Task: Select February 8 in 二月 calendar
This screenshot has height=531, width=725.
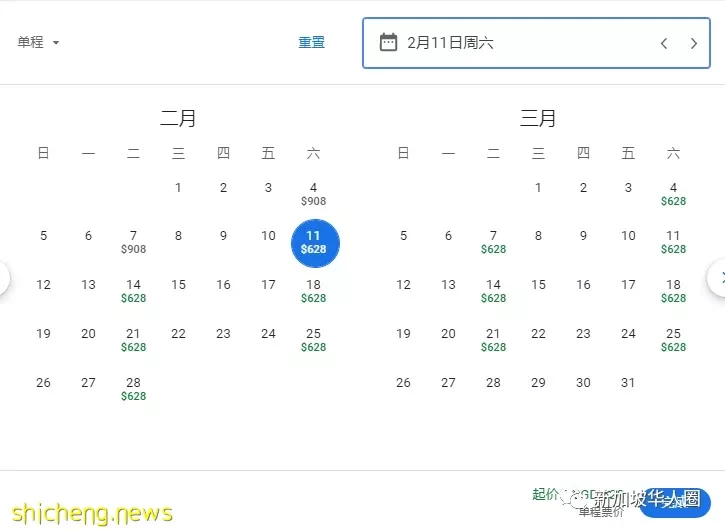Action: (178, 236)
